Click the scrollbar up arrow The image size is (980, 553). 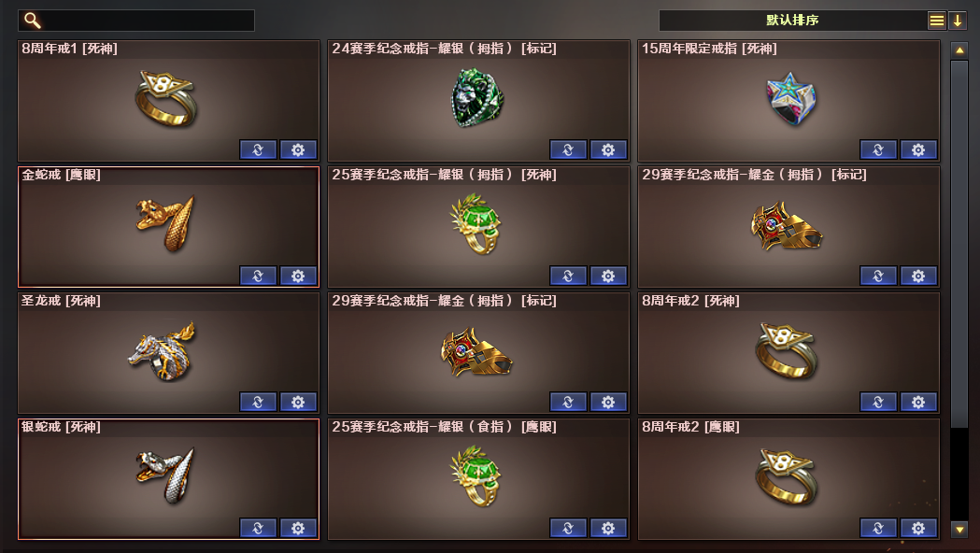pos(959,50)
